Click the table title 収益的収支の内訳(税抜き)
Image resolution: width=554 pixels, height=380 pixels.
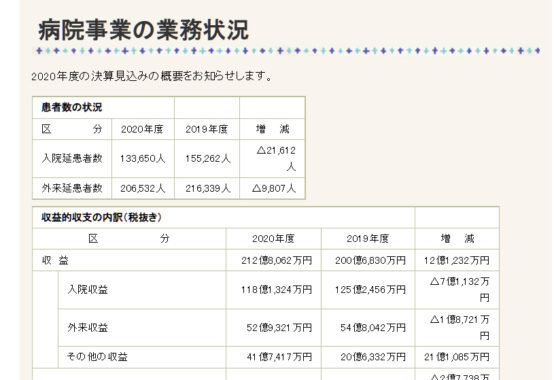pos(101,218)
